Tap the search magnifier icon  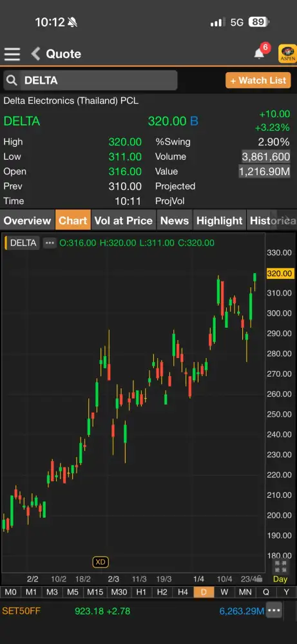pyautogui.click(x=12, y=80)
